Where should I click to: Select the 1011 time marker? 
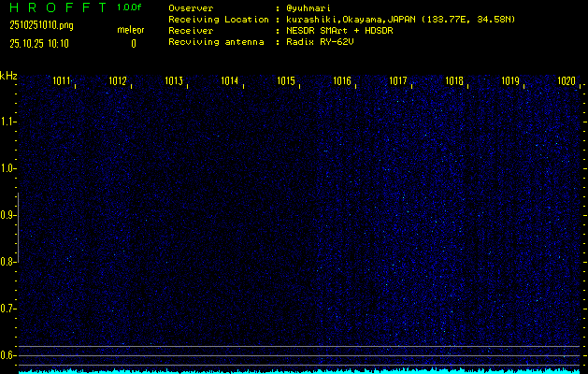pyautogui.click(x=62, y=81)
